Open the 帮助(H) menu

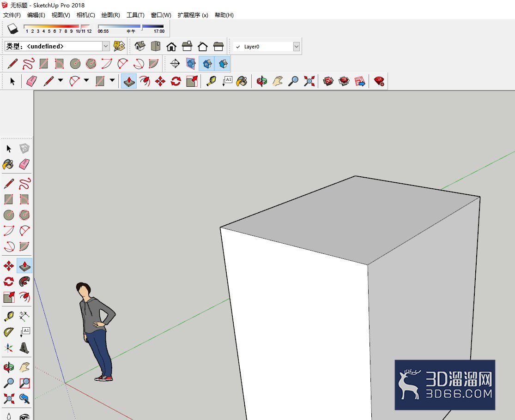(x=224, y=15)
